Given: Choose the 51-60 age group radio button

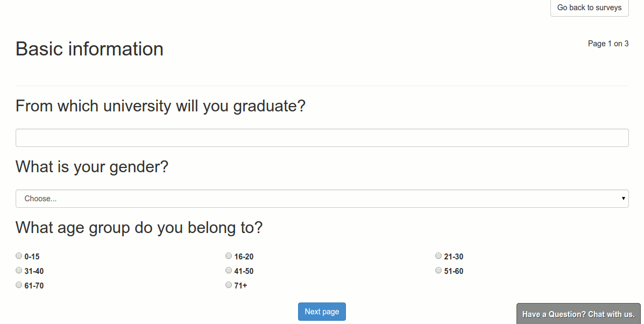Looking at the screenshot, I should tap(438, 271).
